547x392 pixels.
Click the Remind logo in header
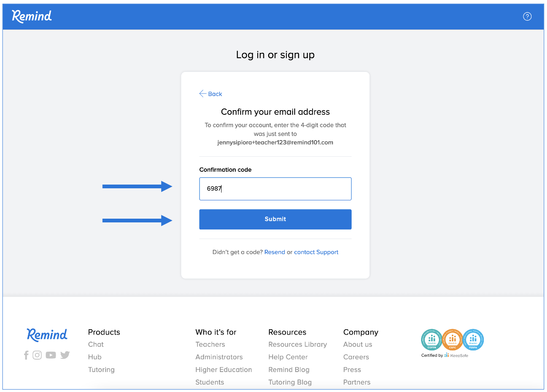(x=32, y=16)
